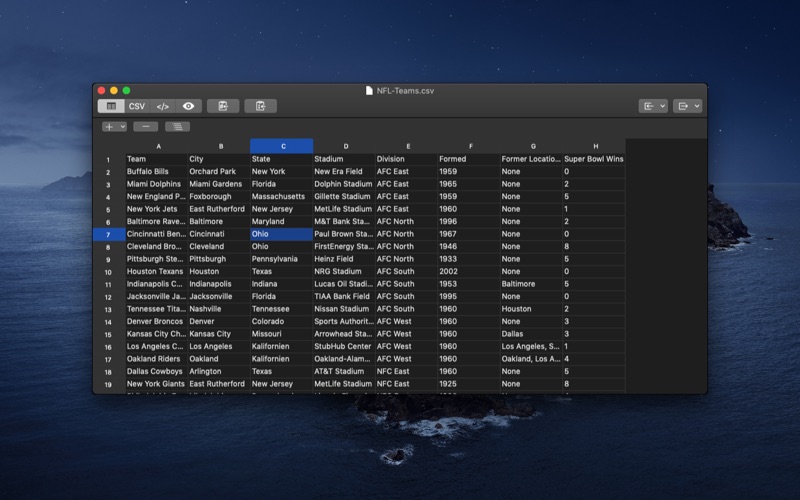Image resolution: width=800 pixels, height=500 pixels.
Task: Click the Pittsburgh city cell
Action: pyautogui.click(x=219, y=259)
